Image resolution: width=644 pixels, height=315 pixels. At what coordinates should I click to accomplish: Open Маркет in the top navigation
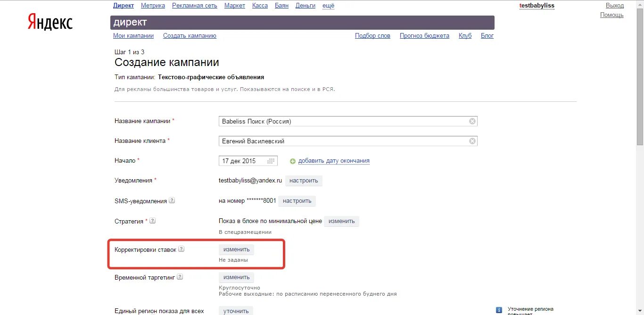[235, 6]
